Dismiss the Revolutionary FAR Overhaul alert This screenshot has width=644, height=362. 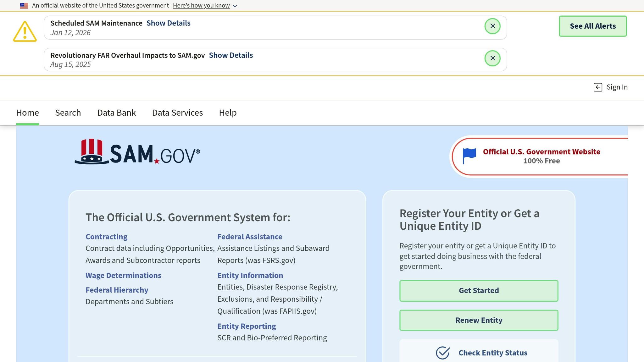[492, 58]
